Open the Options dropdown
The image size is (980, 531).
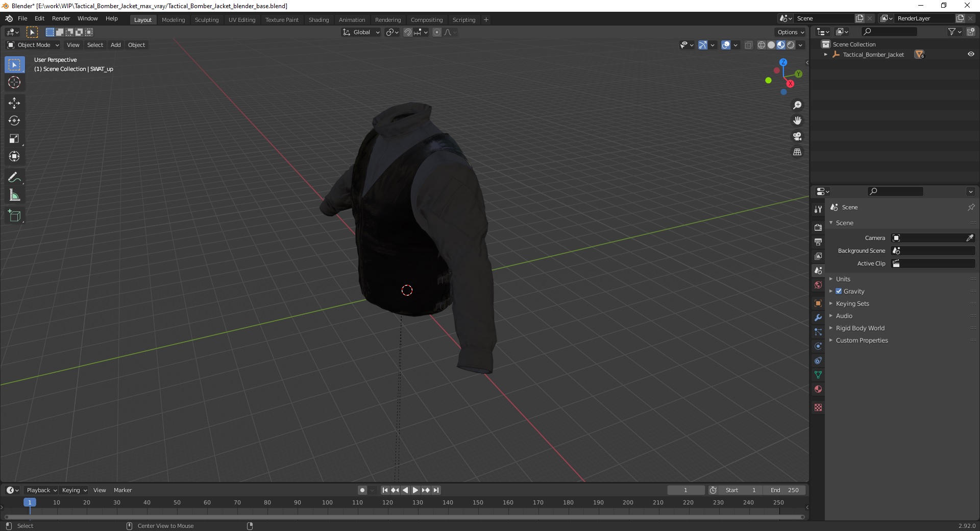point(791,32)
